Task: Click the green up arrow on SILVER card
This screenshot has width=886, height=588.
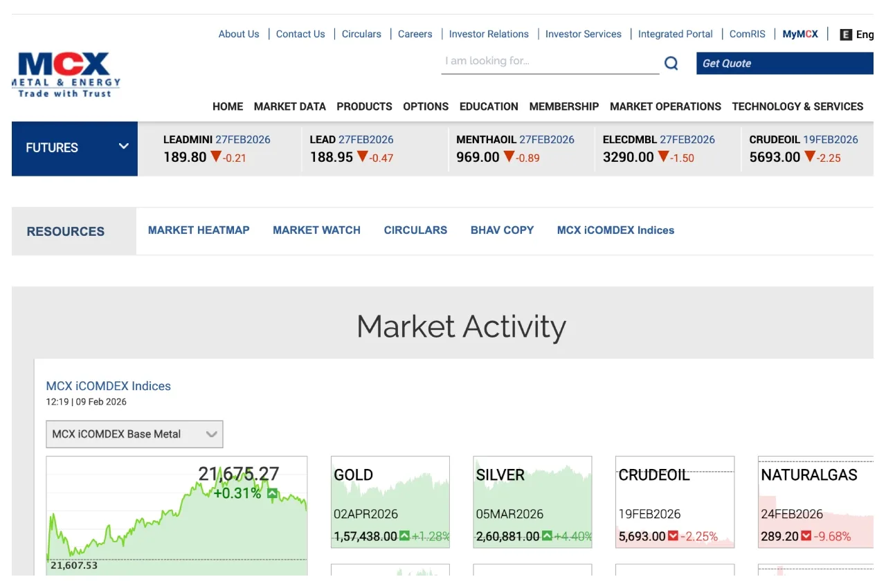Action: point(547,536)
